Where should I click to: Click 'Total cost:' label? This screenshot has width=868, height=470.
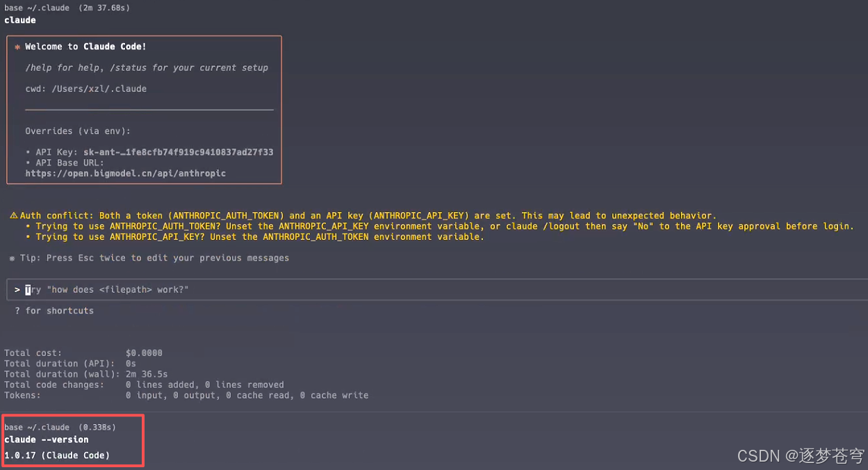[x=33, y=353]
